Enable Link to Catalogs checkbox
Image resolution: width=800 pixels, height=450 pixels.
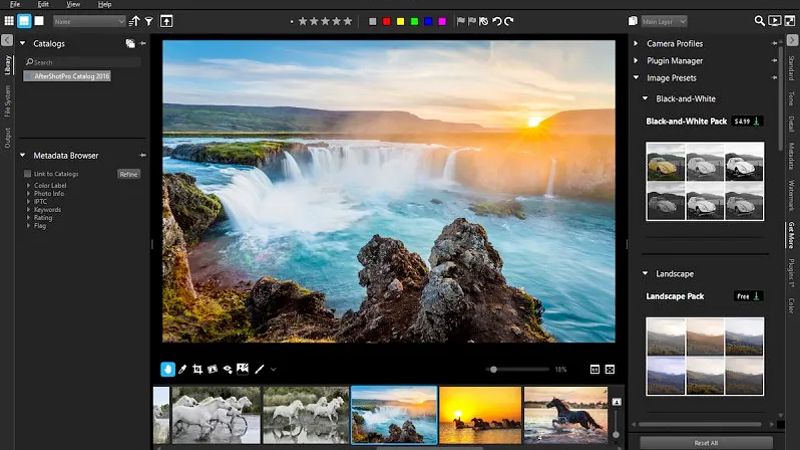coord(28,174)
